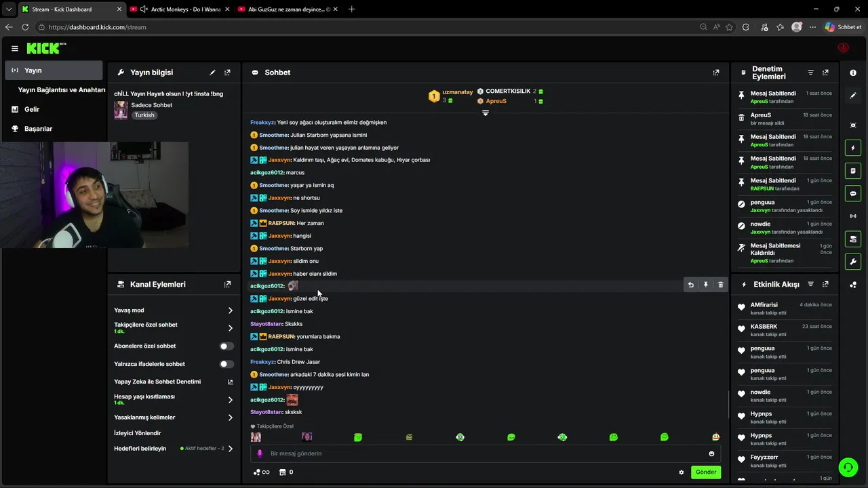Toggle Yalnızca ifadelerle sohbet switch
This screenshot has height=488, width=868.
[227, 364]
